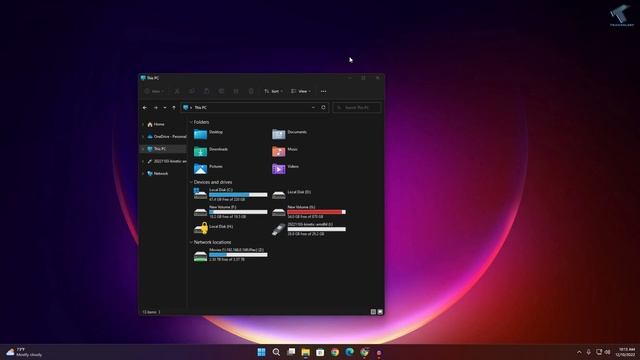
Task: Switch to large icons view in status bar
Action: tap(380, 312)
